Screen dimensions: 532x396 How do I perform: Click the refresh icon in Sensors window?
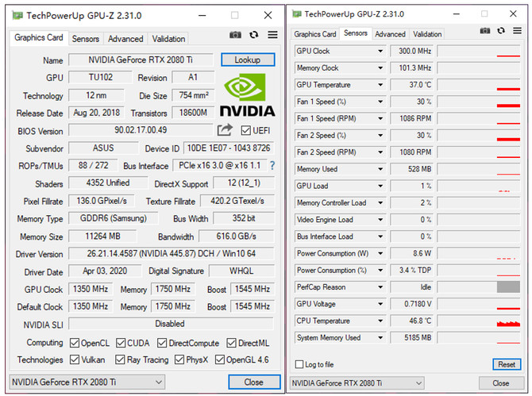[502, 30]
